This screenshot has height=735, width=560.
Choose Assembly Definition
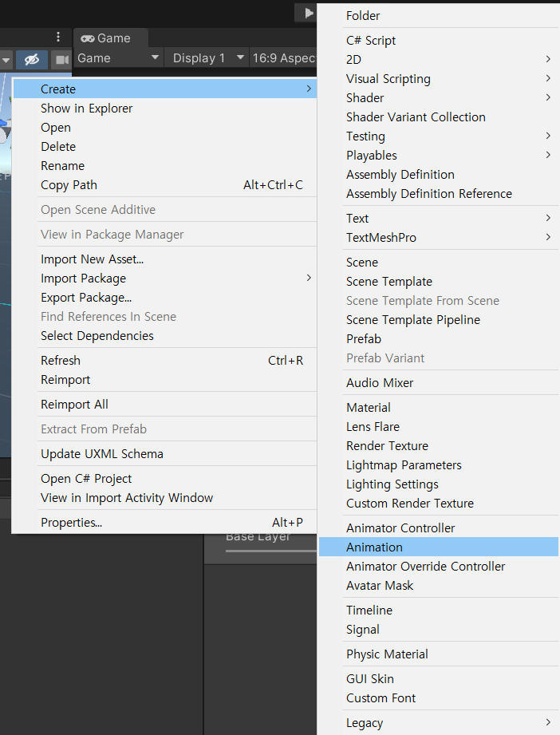[439, 175]
